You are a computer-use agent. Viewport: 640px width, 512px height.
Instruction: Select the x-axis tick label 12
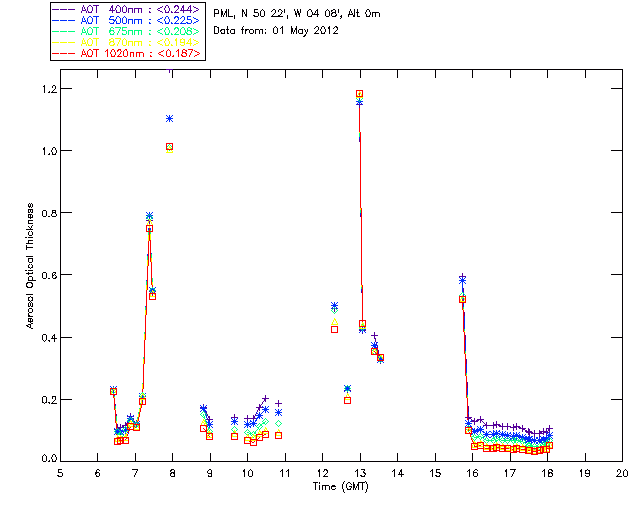coord(322,473)
